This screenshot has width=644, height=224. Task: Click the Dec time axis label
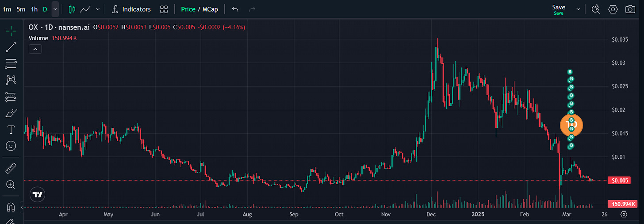click(x=431, y=214)
